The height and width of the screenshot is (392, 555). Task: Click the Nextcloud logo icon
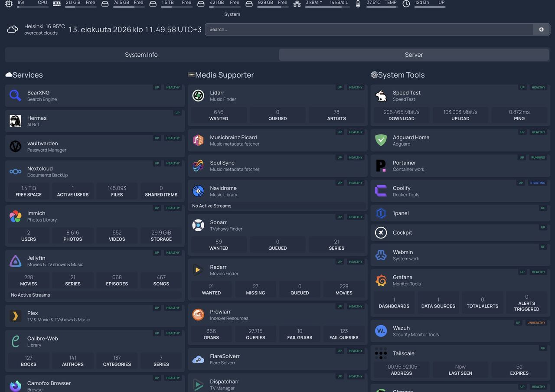coord(15,172)
